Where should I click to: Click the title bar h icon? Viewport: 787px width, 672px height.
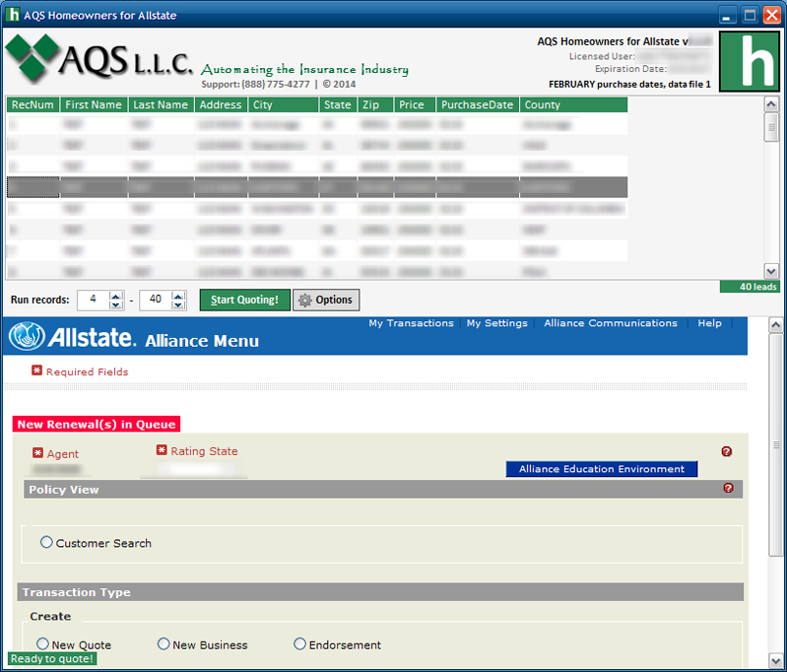click(x=13, y=15)
